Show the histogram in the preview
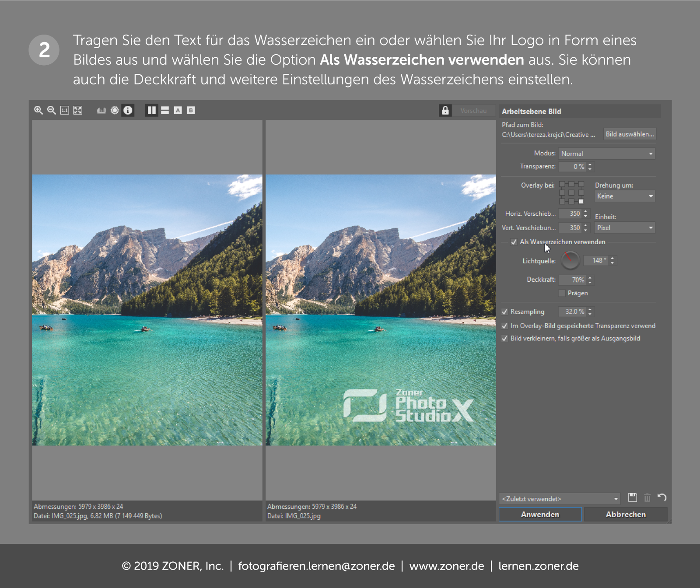Image resolution: width=700 pixels, height=588 pixels. click(101, 110)
